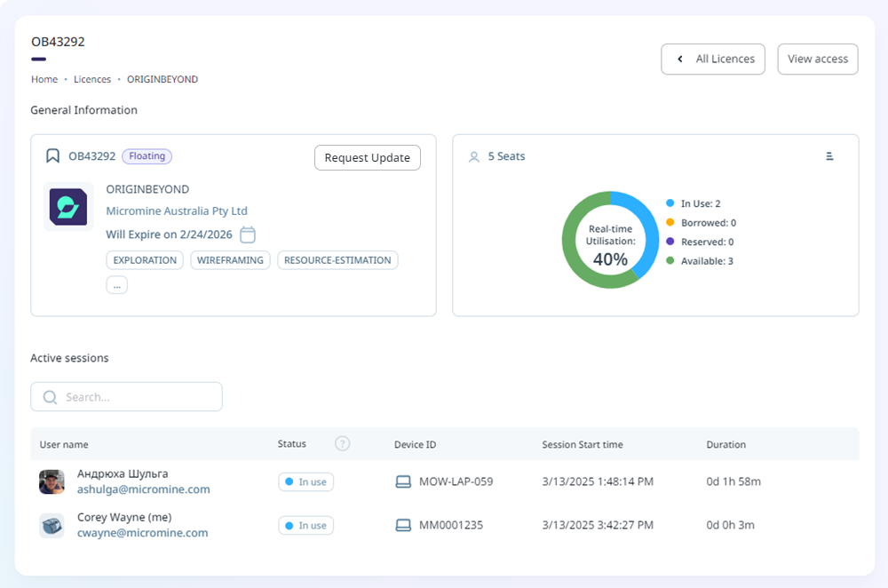Navigate to Home in the breadcrumb
The height and width of the screenshot is (588, 888).
(x=44, y=79)
